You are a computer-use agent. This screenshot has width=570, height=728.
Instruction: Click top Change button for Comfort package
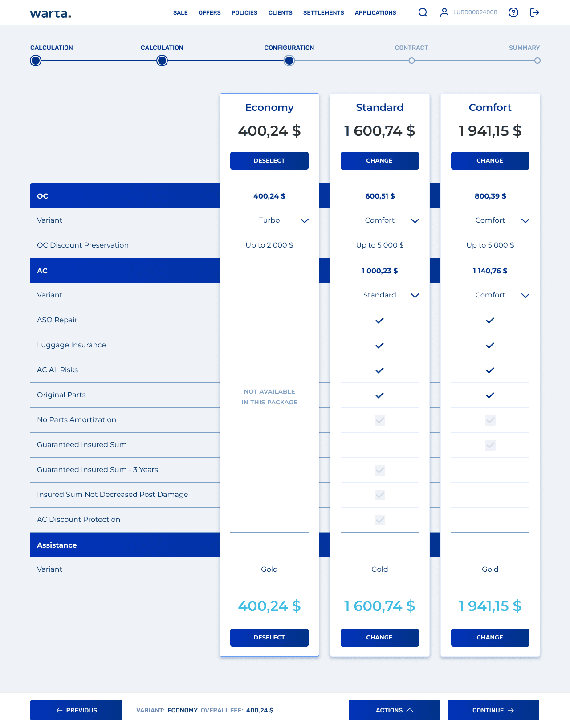[490, 161]
